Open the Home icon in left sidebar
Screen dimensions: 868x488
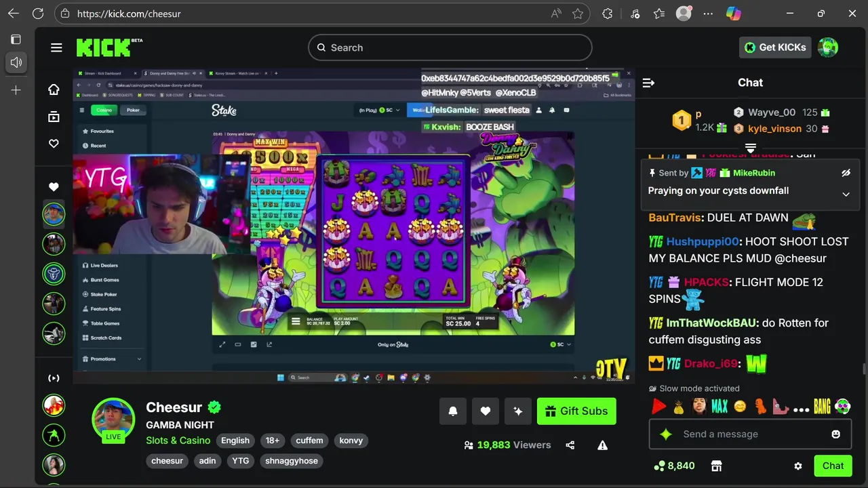coord(54,89)
